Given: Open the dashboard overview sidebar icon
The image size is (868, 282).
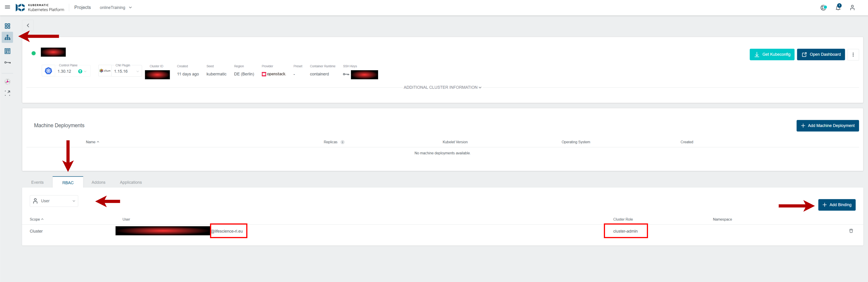Looking at the screenshot, I should click(7, 26).
